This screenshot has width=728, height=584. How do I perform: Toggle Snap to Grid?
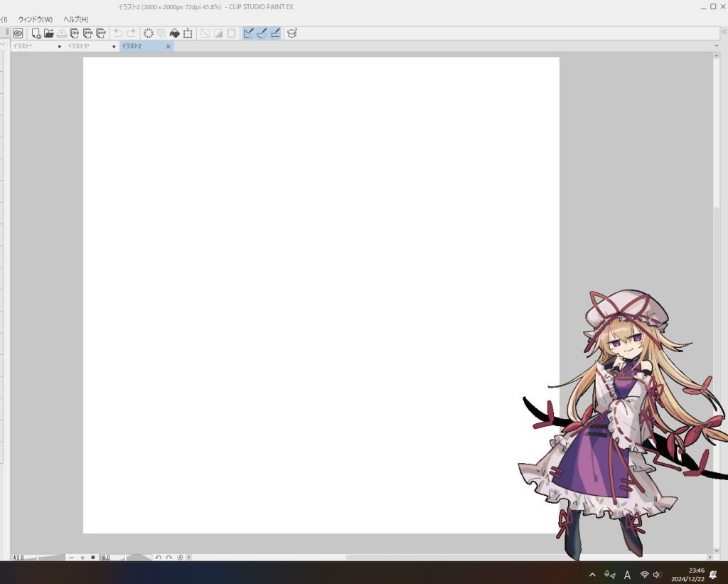pos(275,33)
